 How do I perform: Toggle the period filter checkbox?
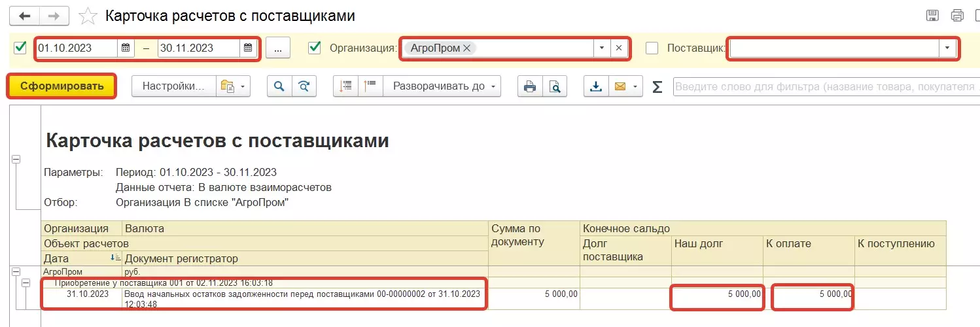pyautogui.click(x=20, y=47)
